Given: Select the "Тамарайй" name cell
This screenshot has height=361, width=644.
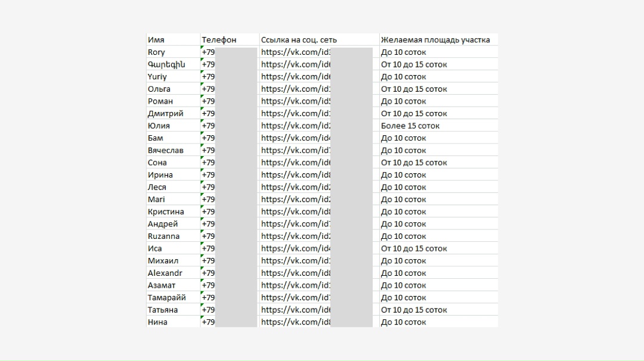Looking at the screenshot, I should pyautogui.click(x=167, y=298).
